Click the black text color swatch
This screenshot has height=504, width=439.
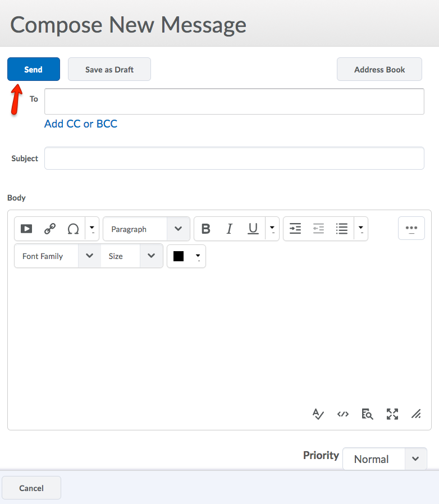coord(179,256)
